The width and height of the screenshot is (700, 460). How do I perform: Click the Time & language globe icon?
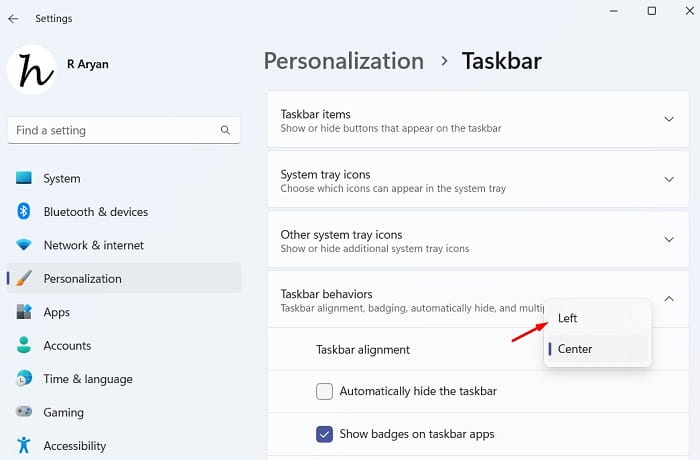(24, 379)
